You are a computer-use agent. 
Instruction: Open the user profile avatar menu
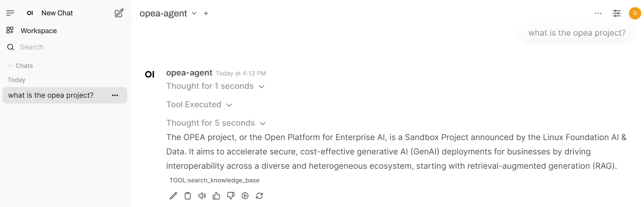click(x=635, y=13)
